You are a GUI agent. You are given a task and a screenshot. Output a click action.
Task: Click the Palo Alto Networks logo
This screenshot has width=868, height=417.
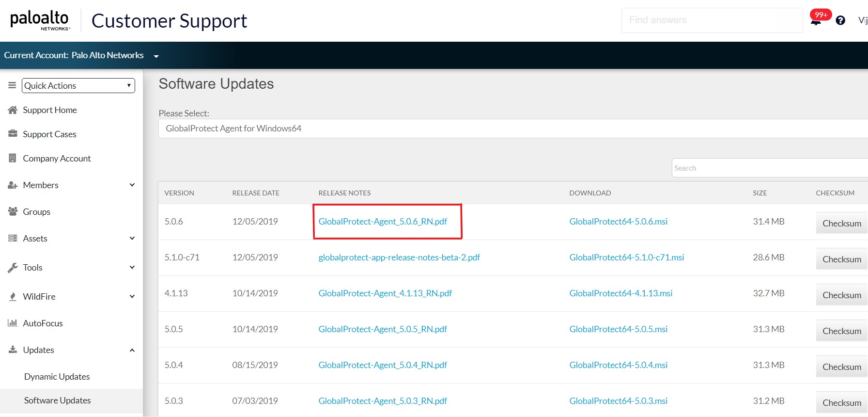tap(40, 20)
